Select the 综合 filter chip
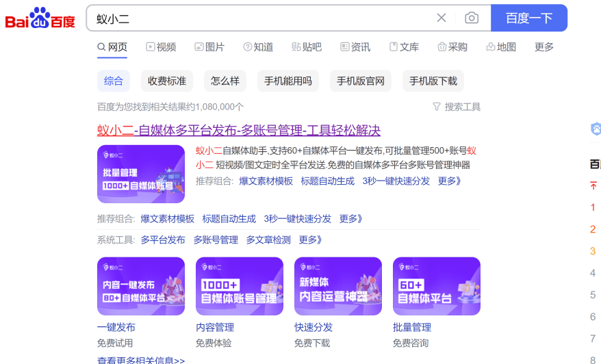This screenshot has width=601, height=364. 114,81
